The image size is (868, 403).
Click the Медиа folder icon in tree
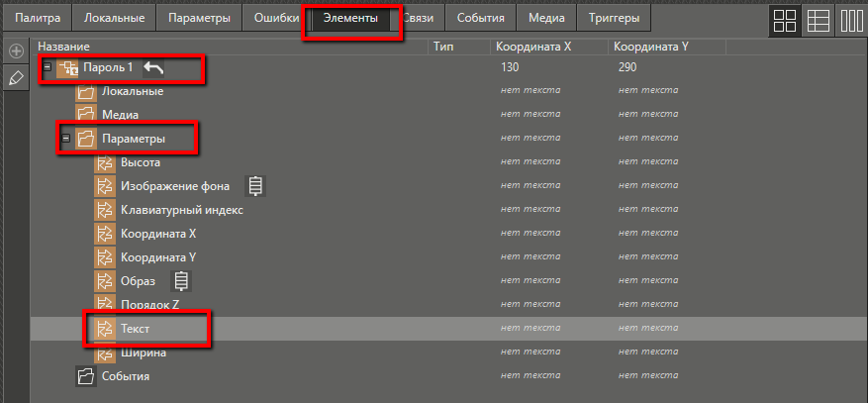pyautogui.click(x=85, y=115)
